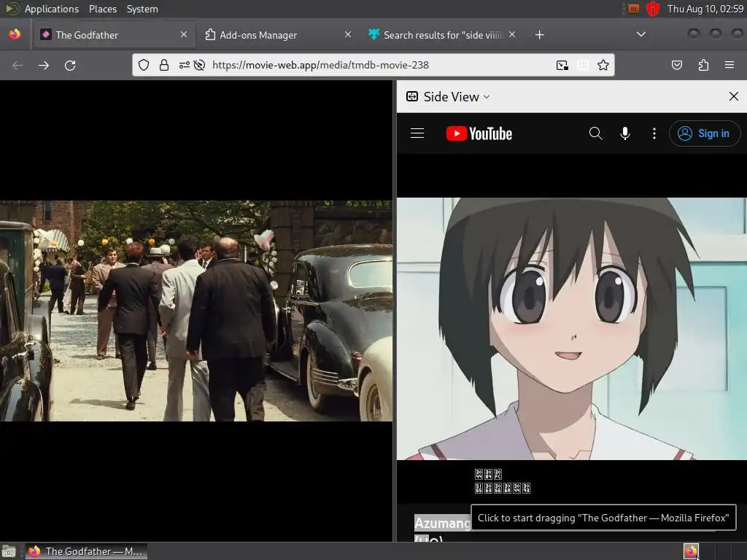This screenshot has height=560, width=747.
Task: Close The Godfather tab
Action: pos(184,35)
